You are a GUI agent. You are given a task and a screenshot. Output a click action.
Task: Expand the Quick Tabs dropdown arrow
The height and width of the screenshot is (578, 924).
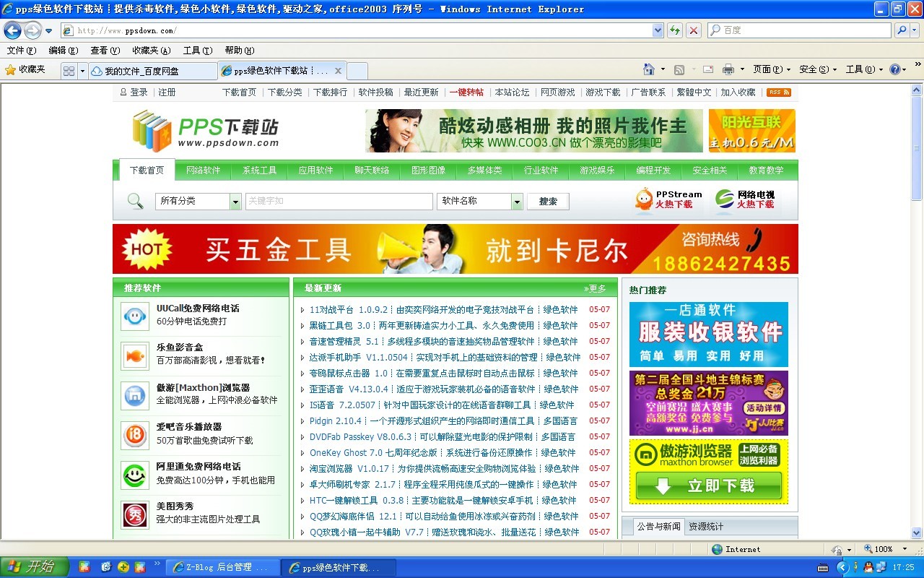pyautogui.click(x=82, y=71)
